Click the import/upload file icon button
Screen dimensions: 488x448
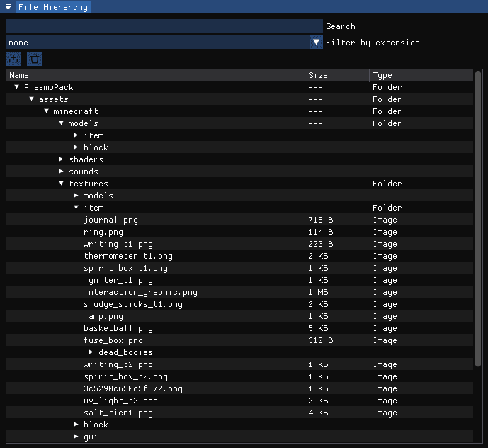[x=13, y=59]
